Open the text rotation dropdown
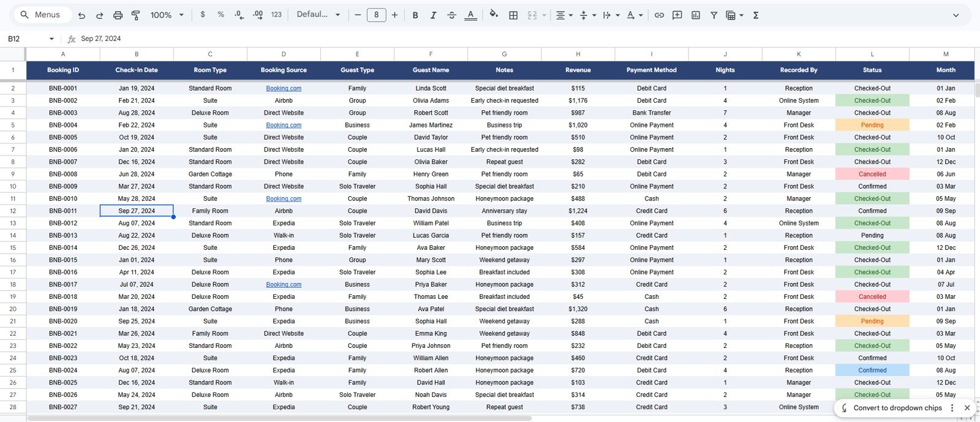 (x=634, y=15)
